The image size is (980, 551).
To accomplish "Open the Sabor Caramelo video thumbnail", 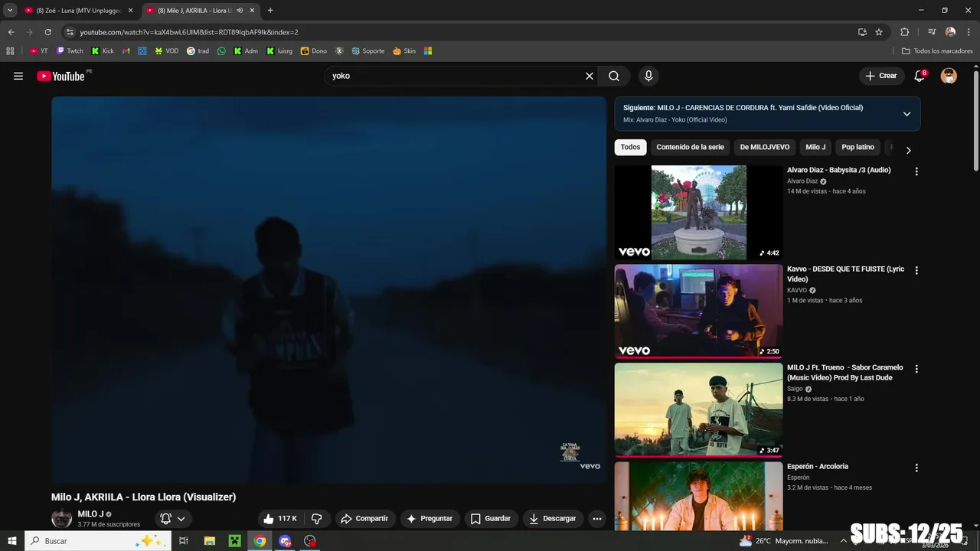I will [698, 410].
